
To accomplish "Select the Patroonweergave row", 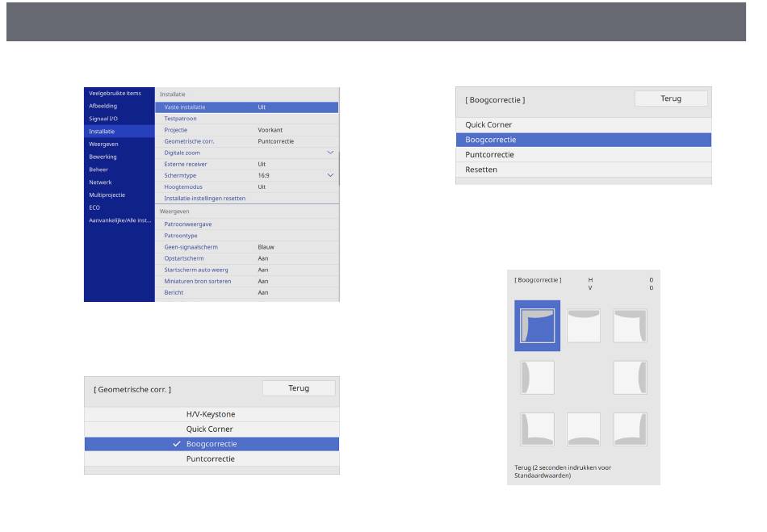I will pyautogui.click(x=247, y=224).
